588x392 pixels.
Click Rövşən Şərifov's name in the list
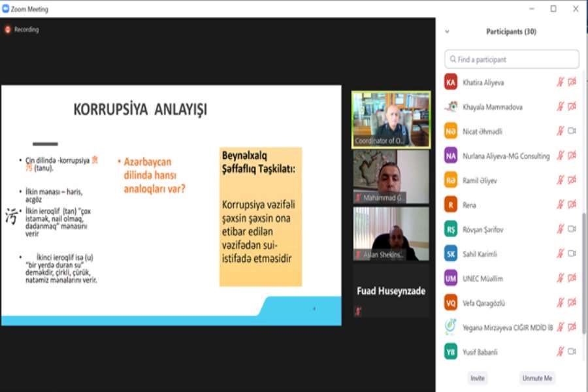pyautogui.click(x=483, y=229)
